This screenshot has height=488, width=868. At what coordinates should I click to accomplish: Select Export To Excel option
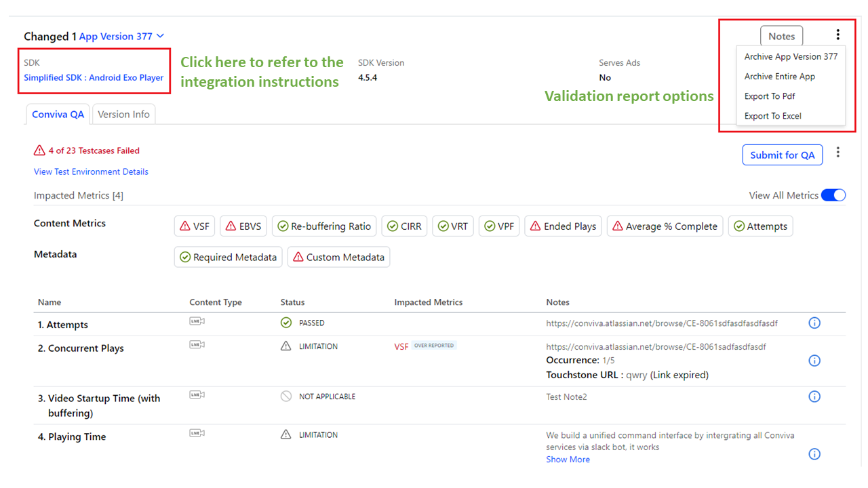click(791, 116)
